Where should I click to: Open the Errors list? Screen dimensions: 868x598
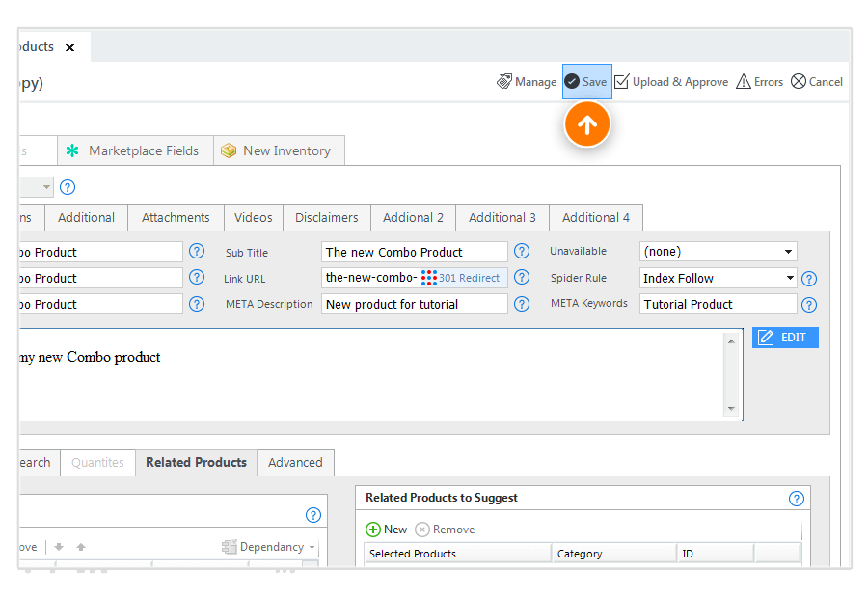[760, 81]
